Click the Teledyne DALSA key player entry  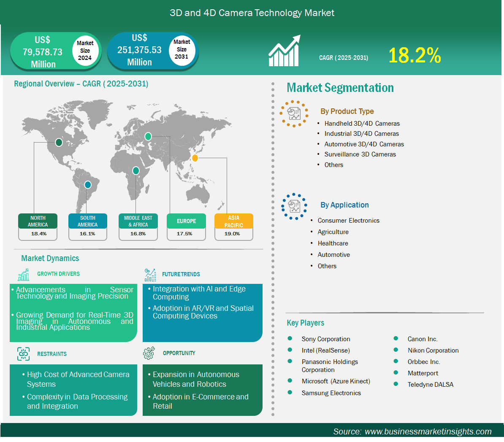pos(430,385)
